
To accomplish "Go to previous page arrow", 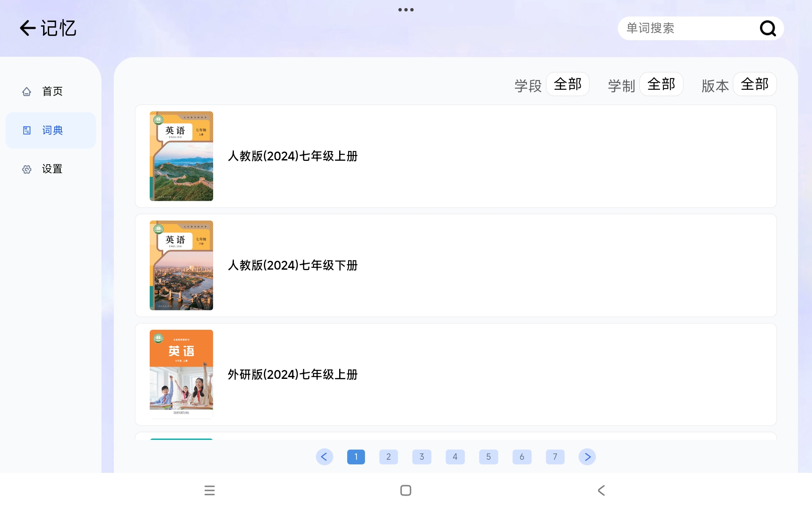I will (x=324, y=457).
